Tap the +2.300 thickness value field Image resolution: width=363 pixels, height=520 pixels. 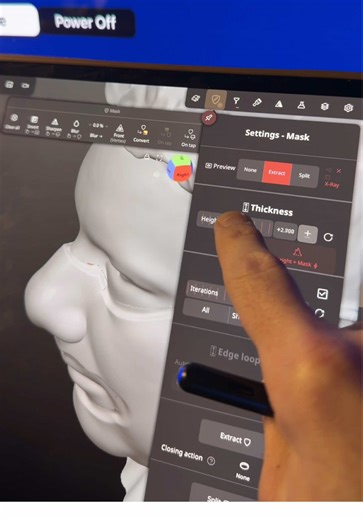(286, 231)
